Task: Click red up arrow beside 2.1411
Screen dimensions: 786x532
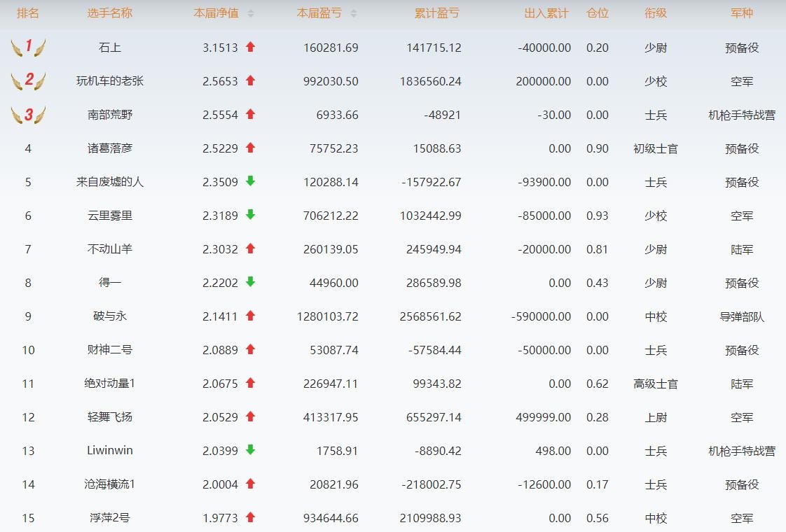Action: point(250,316)
